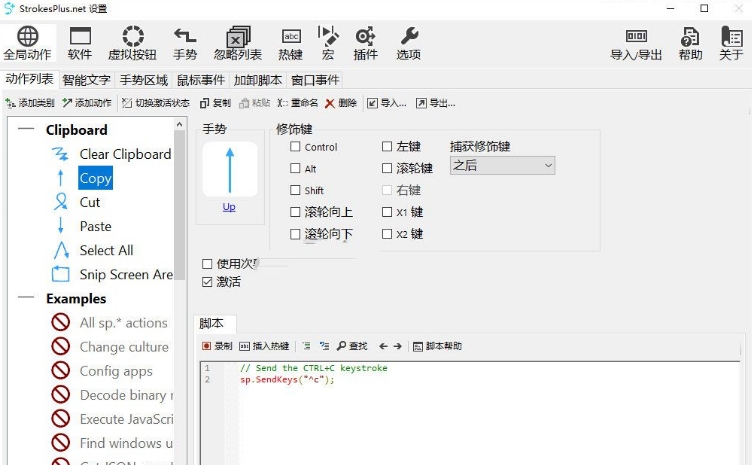Open the 选项 options wrench icon
Screen dimensions: 752x465
(x=409, y=43)
